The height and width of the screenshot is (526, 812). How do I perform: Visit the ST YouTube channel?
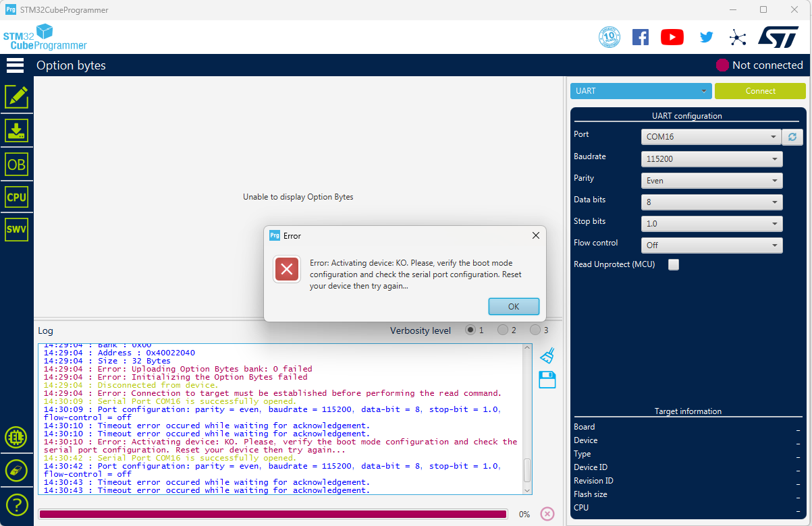672,36
